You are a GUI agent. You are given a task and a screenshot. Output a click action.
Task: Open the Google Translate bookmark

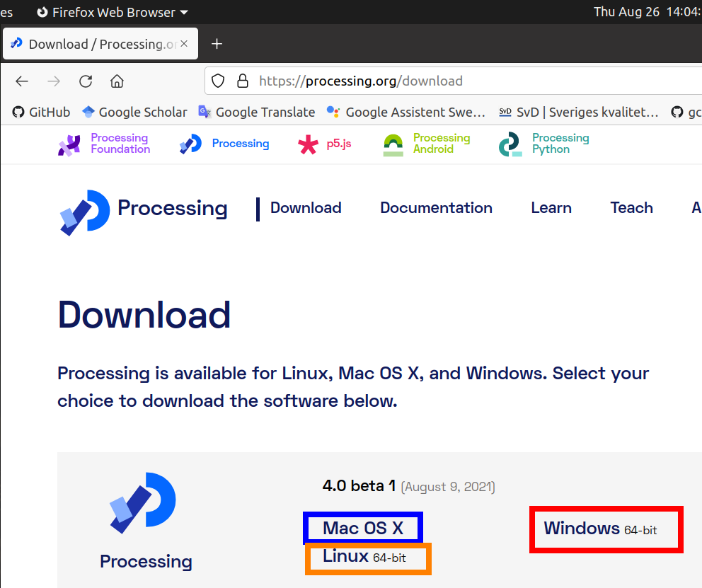coord(257,112)
